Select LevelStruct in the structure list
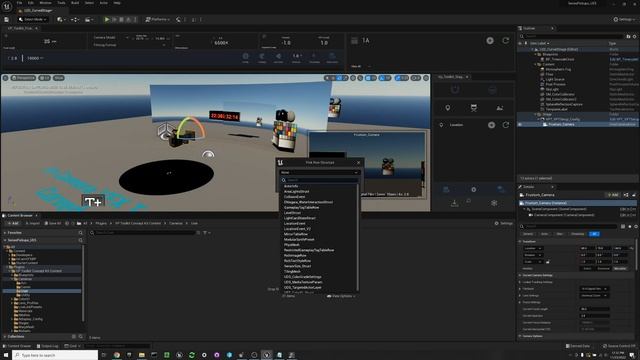This screenshot has width=640, height=360. click(x=292, y=213)
